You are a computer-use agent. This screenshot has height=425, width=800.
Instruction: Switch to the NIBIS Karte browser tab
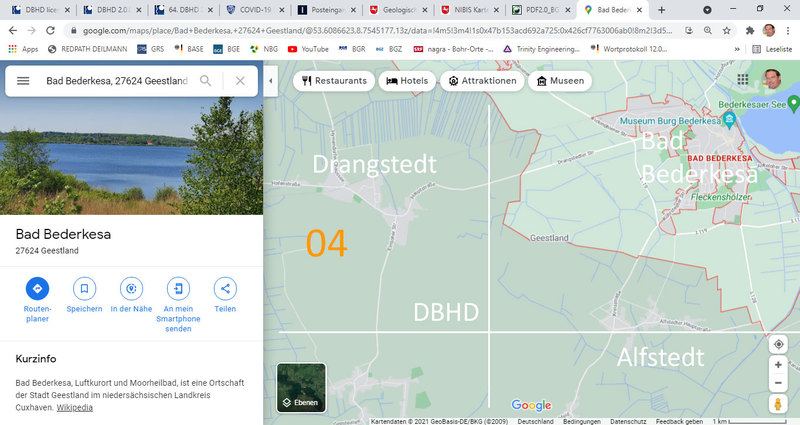click(467, 9)
